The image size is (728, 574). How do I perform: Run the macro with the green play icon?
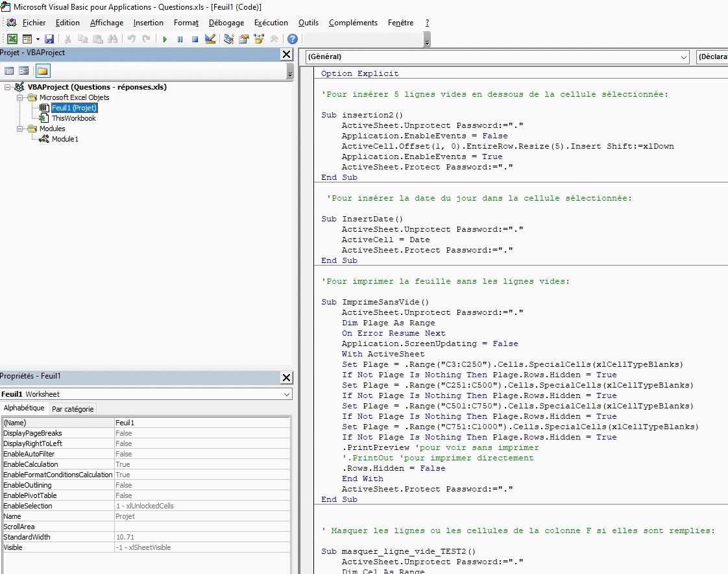click(x=165, y=39)
